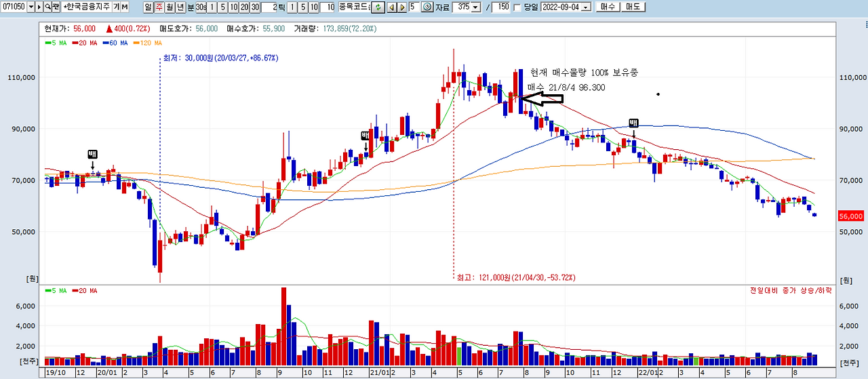
Task: Click the 60 MA legend in price chart
Action: pos(115,42)
